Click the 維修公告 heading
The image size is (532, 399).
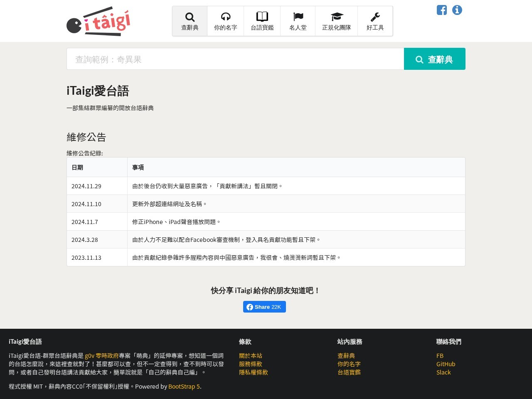[86, 137]
